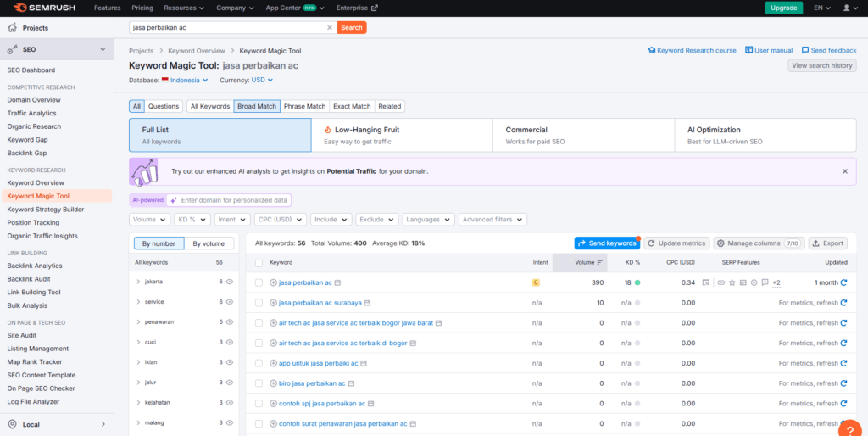The image size is (868, 436).
Task: Tick the select-all keywords checkbox
Action: [259, 263]
